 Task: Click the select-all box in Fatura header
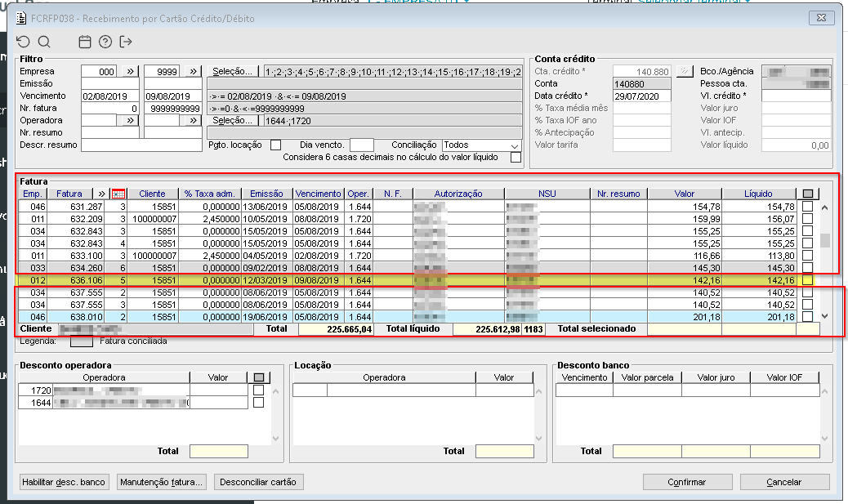point(808,194)
